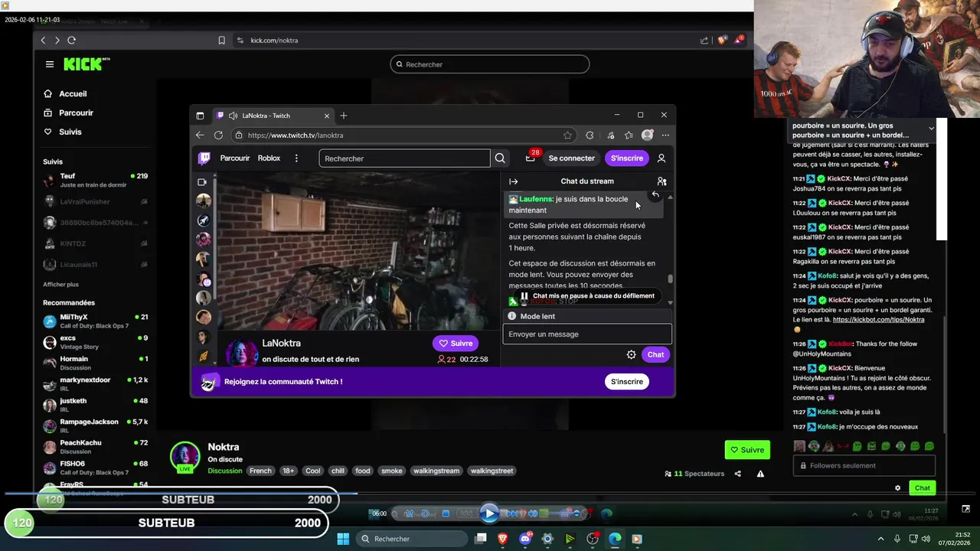The image size is (980, 551).
Task: Click the Twitch Rechercher search field
Action: click(x=404, y=158)
